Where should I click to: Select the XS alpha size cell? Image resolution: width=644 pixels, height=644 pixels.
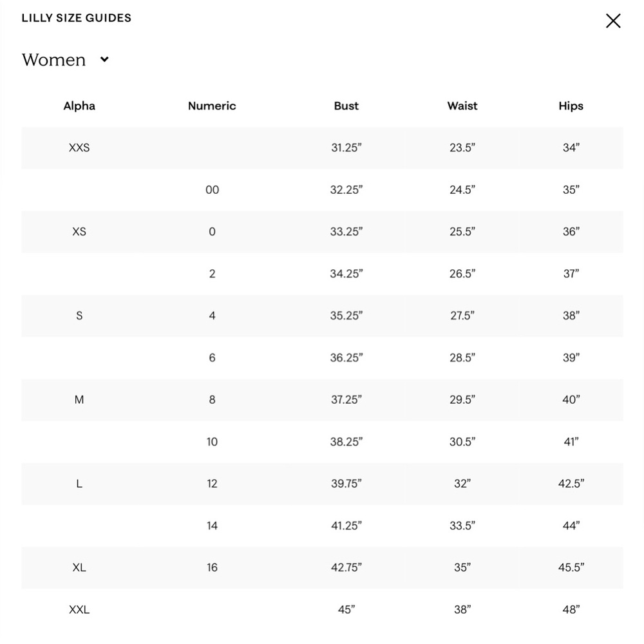[79, 232]
